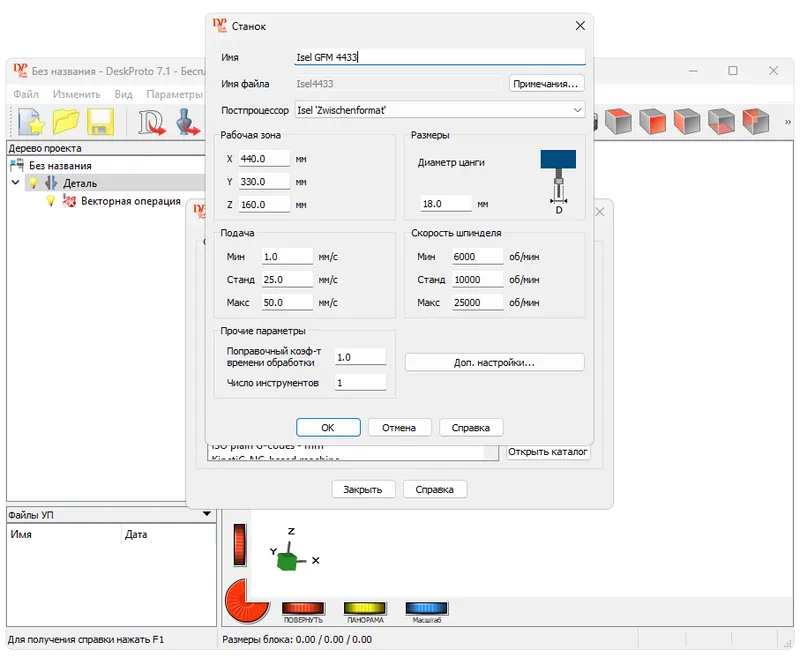This screenshot has width=800, height=657.
Task: Click the yellow floppy Save icon
Action: 100,122
